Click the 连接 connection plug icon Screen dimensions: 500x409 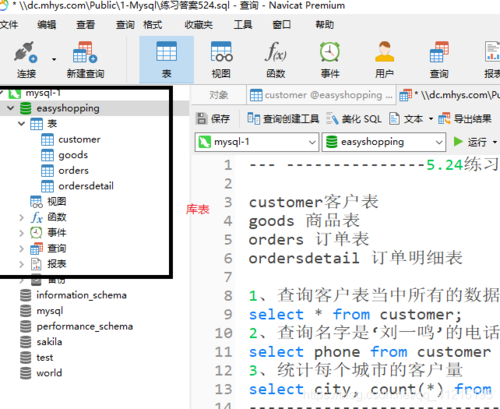26,53
